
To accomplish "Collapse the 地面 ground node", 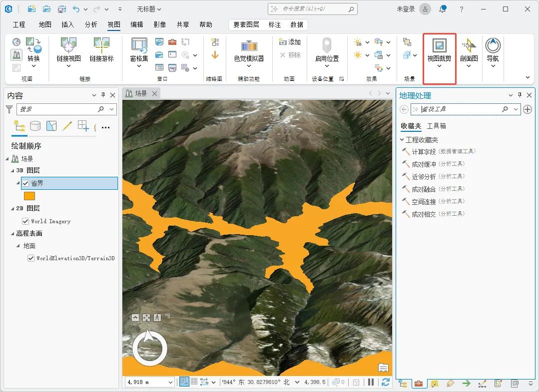I will (x=18, y=246).
